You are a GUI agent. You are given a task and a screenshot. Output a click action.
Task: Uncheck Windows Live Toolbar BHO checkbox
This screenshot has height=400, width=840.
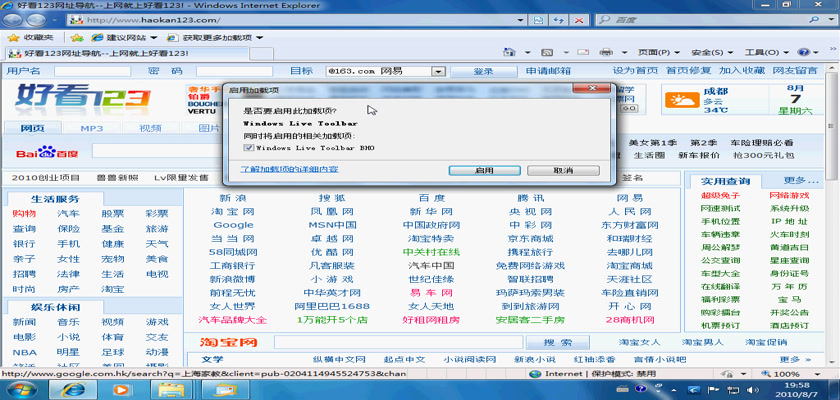coord(248,147)
